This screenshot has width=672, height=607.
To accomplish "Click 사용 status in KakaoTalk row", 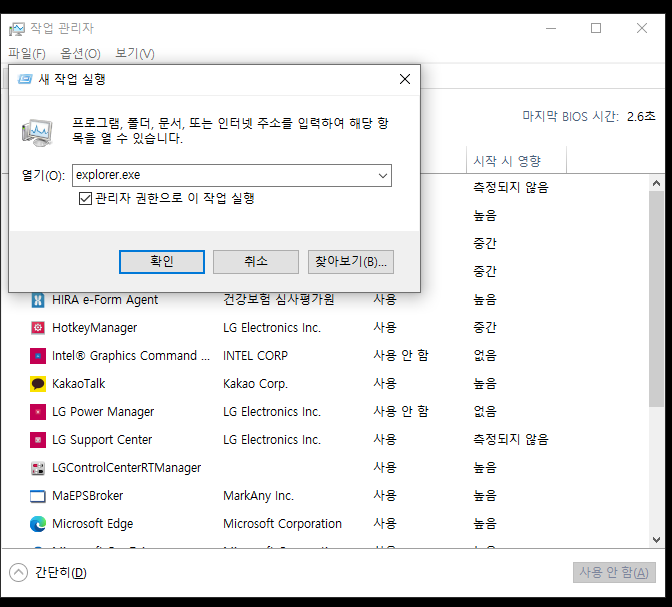I will [385, 384].
